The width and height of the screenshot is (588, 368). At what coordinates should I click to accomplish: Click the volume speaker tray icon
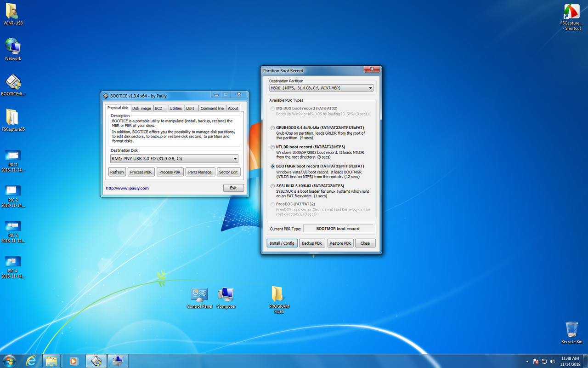[x=552, y=361]
